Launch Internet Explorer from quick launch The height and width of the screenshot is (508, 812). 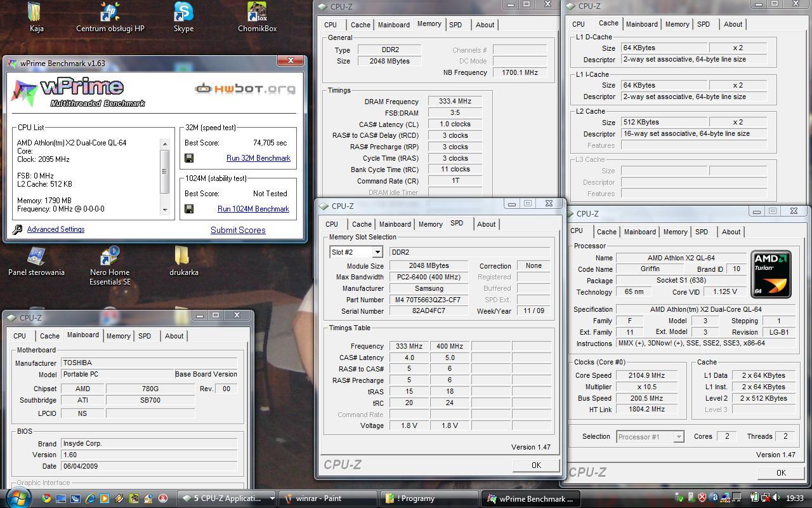tap(90, 498)
